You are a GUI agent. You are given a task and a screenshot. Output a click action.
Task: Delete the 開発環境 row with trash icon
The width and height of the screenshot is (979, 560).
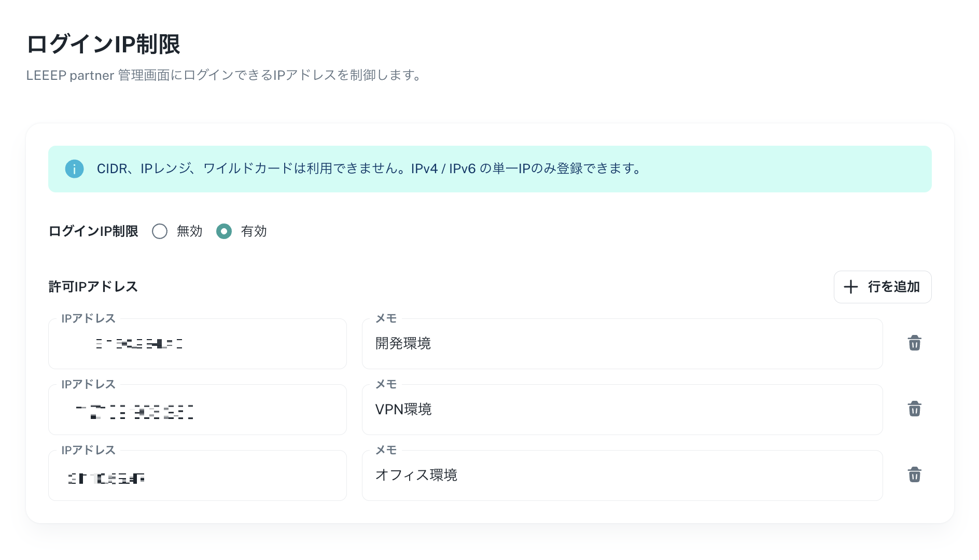[914, 343]
